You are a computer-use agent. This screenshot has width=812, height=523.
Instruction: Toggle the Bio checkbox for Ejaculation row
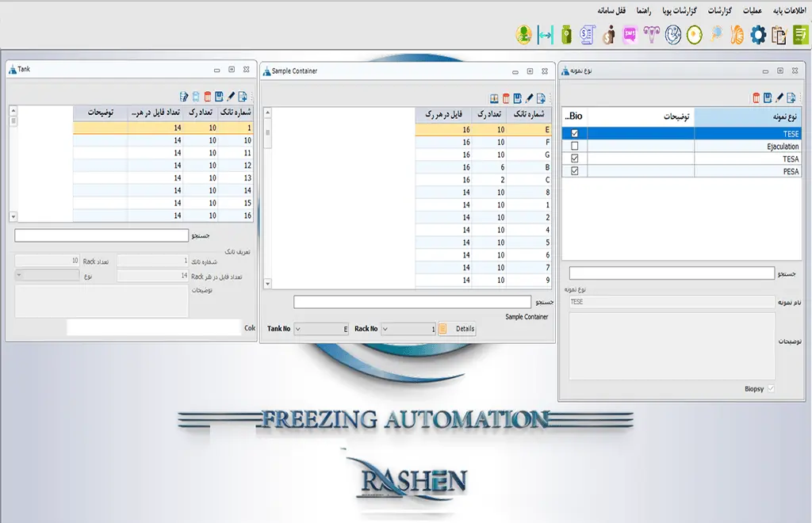coord(575,147)
